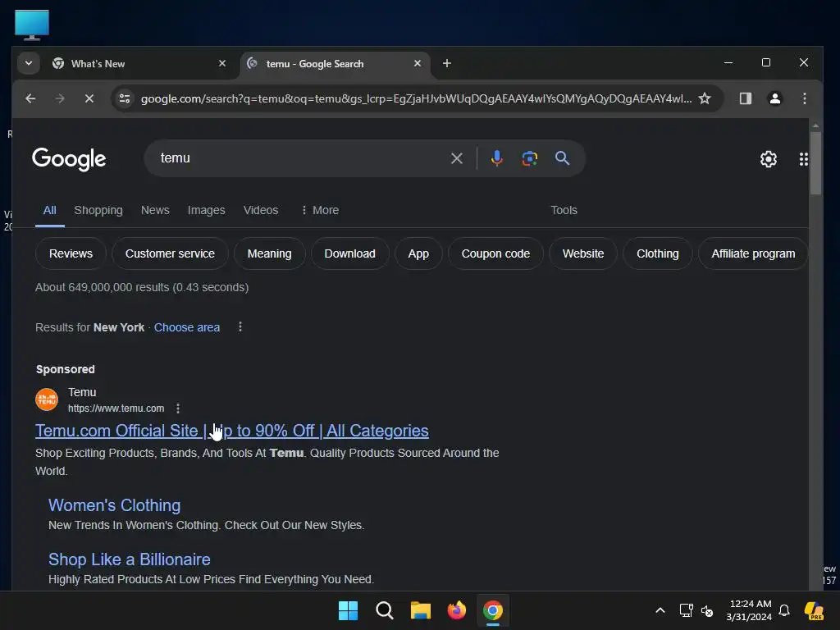Open site information icon in address bar
Image resolution: width=840 pixels, height=630 pixels.
coord(125,98)
